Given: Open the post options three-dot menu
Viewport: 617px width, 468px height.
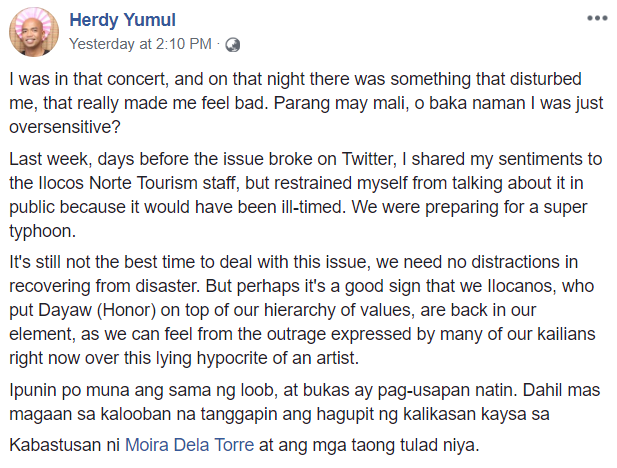Looking at the screenshot, I should [597, 18].
